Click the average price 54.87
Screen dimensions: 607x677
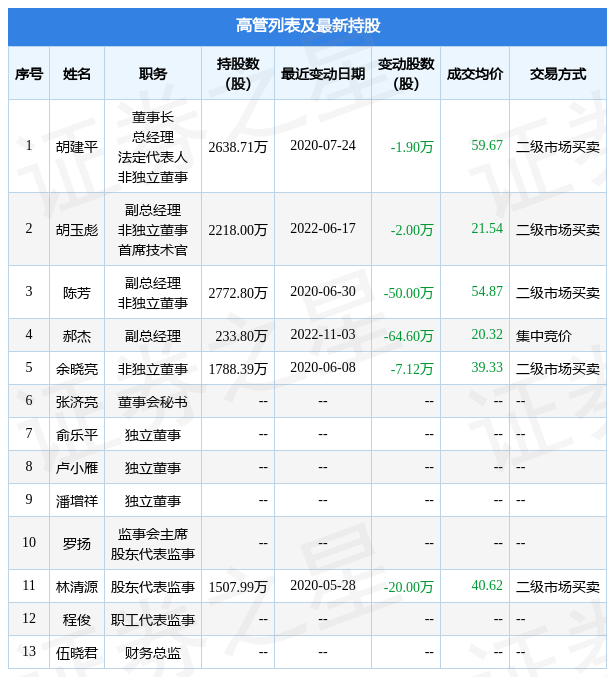[x=487, y=291]
